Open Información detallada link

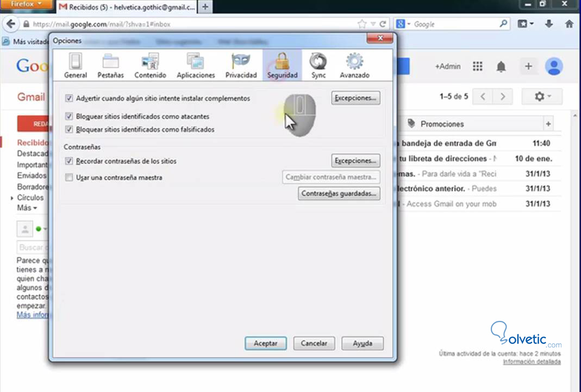pyautogui.click(x=532, y=362)
